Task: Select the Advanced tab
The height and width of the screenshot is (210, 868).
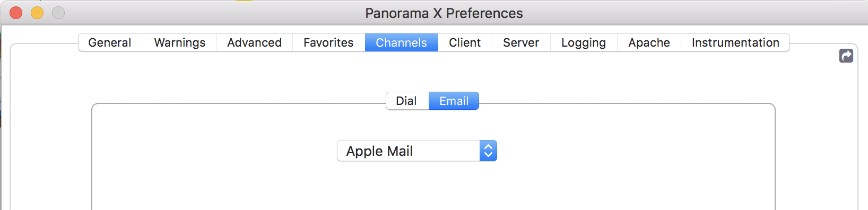Action: tap(254, 42)
